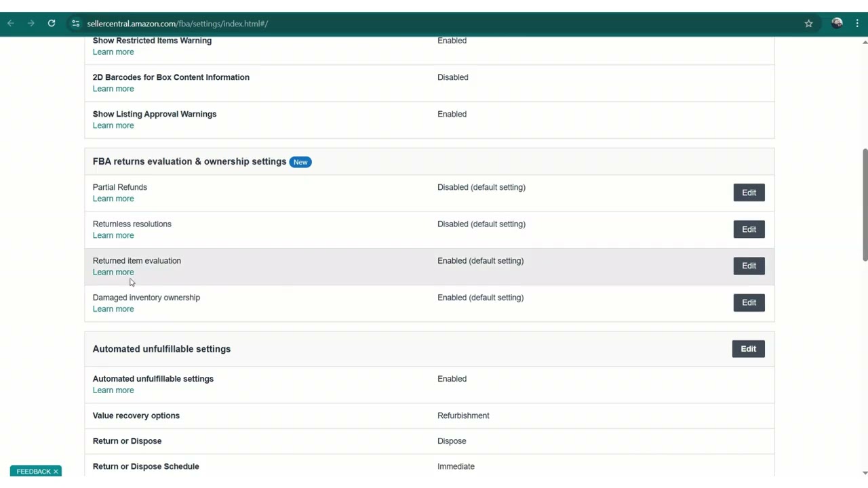The image size is (868, 488).
Task: Open Learn more under Show Restricted Items Warning
Action: [x=113, y=52]
